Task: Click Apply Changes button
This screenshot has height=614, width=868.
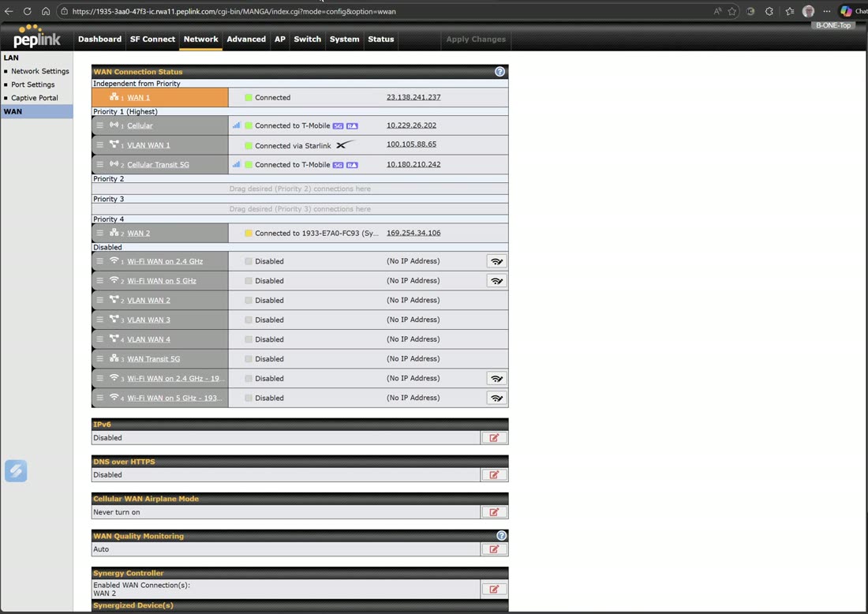Action: [476, 39]
